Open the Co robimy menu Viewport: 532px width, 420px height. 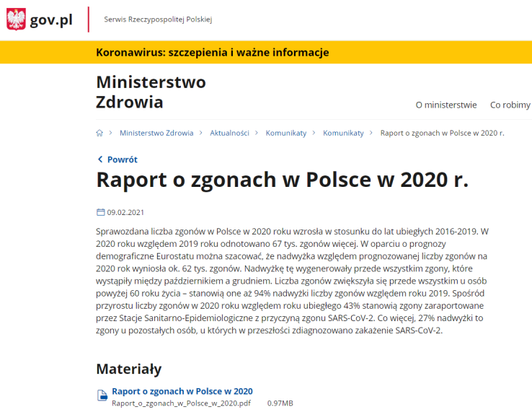pyautogui.click(x=510, y=105)
